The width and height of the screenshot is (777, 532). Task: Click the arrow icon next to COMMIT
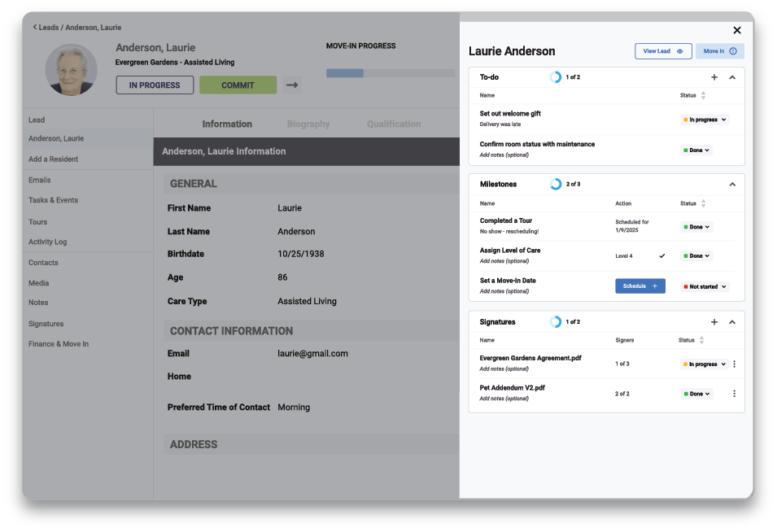pos(292,85)
